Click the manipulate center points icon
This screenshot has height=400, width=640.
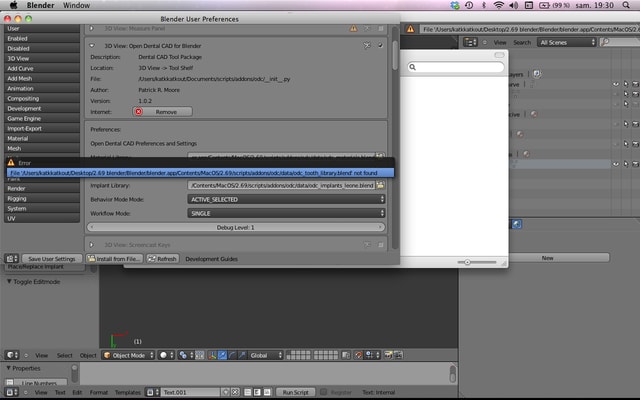tap(200, 355)
